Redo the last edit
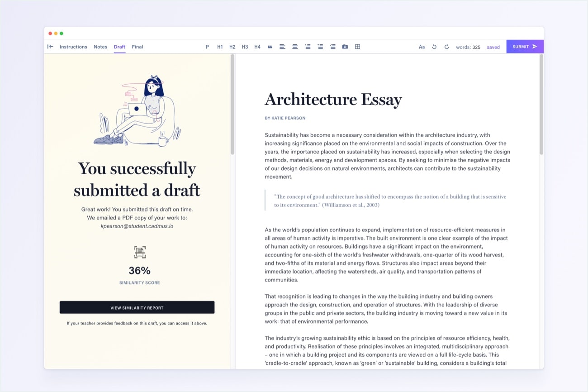This screenshot has width=588, height=392. 446,46
